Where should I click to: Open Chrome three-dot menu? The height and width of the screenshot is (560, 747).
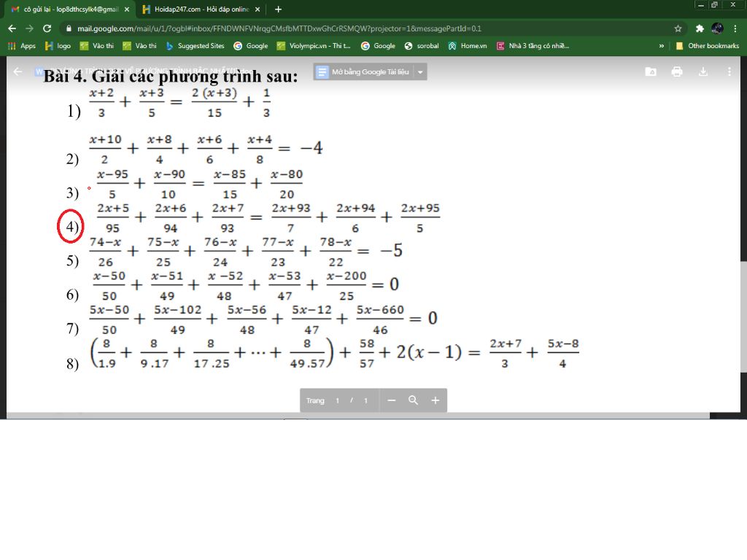[735, 28]
